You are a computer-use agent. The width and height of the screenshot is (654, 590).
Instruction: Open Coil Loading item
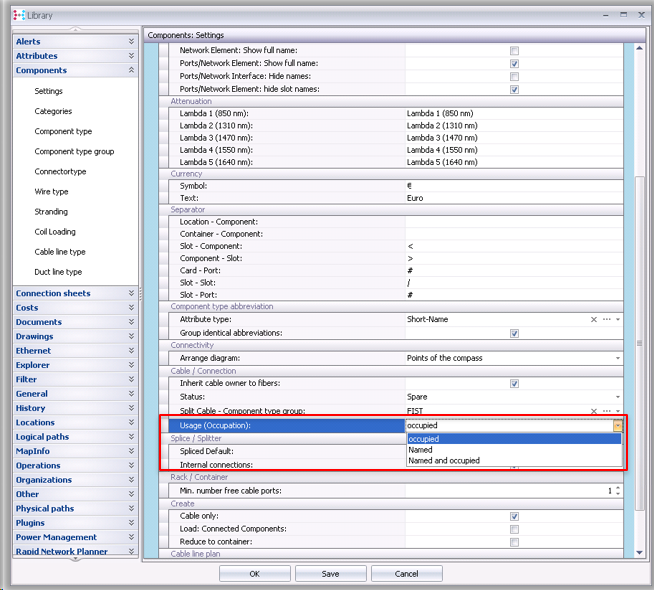click(55, 231)
